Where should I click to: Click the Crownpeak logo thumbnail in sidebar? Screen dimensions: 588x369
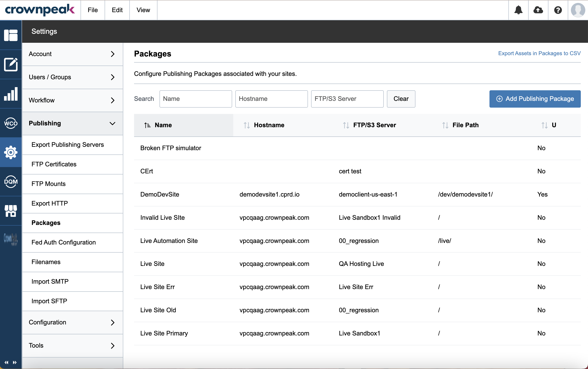tap(11, 239)
